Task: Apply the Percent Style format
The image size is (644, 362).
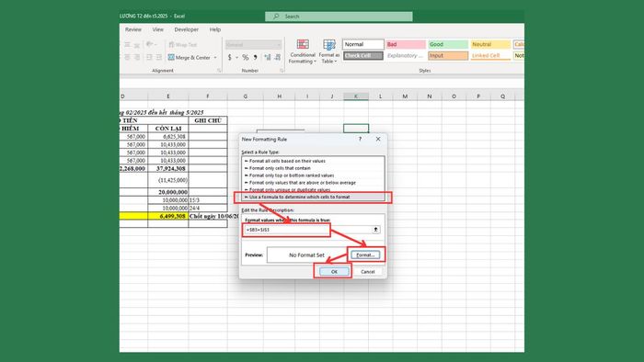Action: click(246, 57)
